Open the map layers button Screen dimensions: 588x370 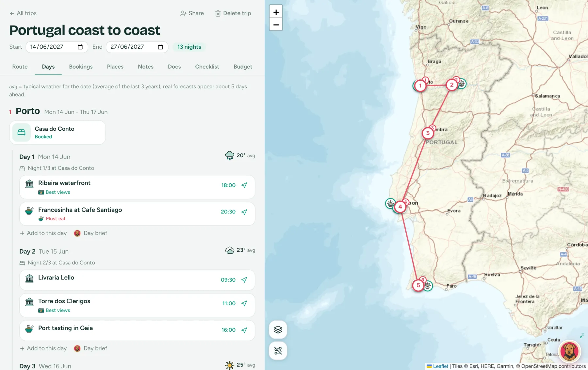coord(278,329)
